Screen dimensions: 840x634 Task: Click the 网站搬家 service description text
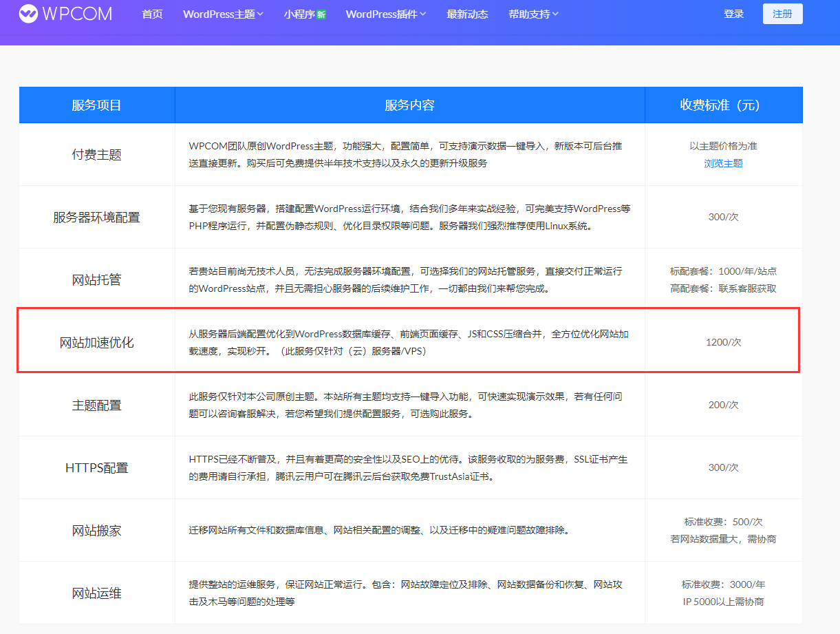(x=378, y=531)
